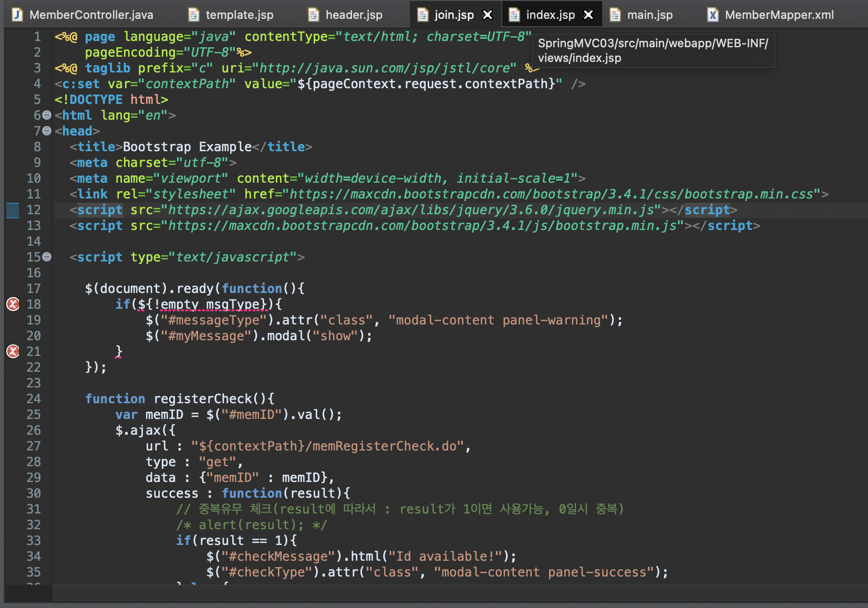Close the join.jsp tab

[488, 15]
